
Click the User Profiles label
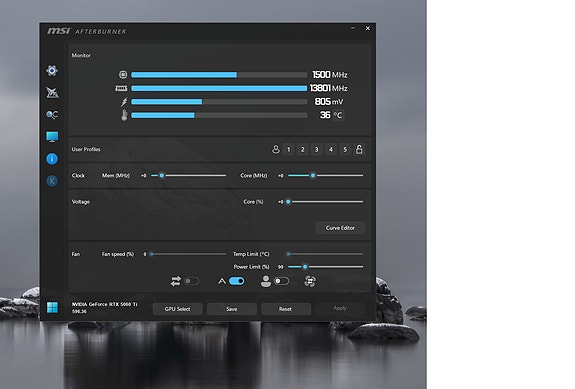click(x=86, y=149)
